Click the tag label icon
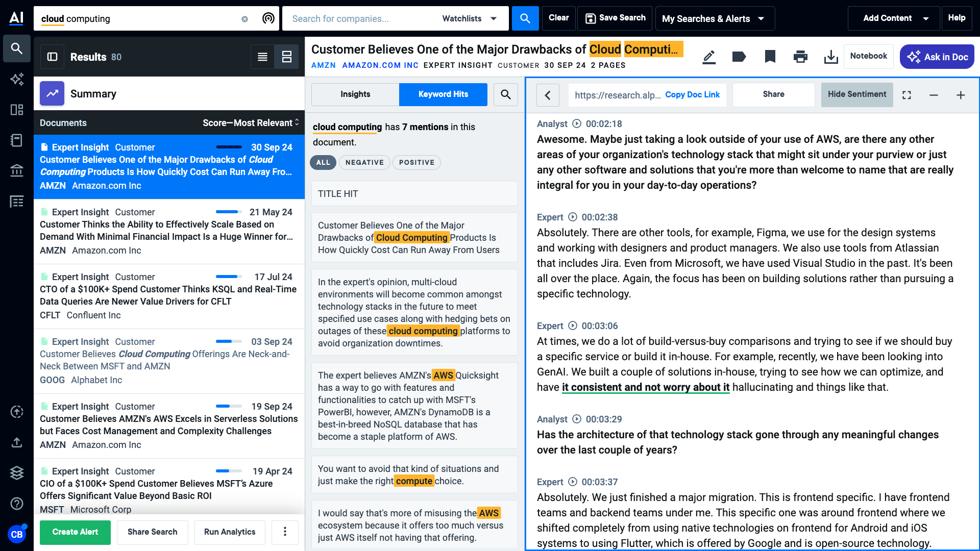The image size is (980, 551). click(x=739, y=57)
